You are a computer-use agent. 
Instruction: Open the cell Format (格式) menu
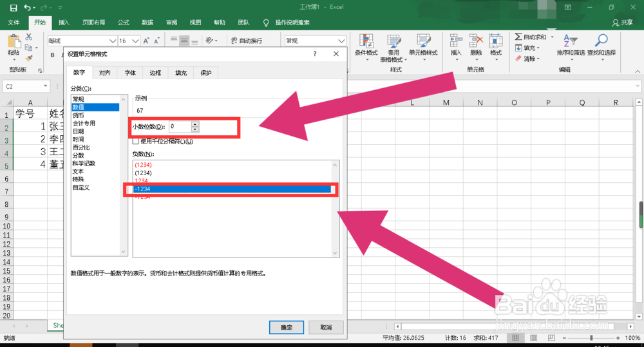click(496, 47)
